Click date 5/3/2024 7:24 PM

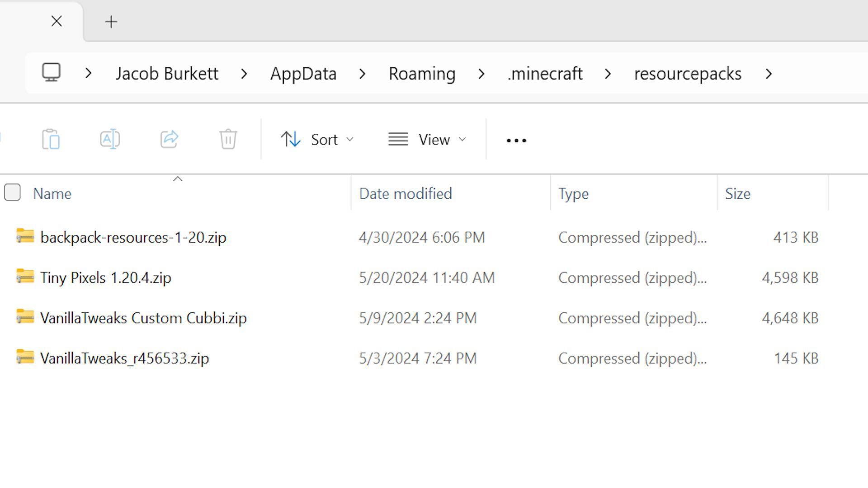point(418,358)
